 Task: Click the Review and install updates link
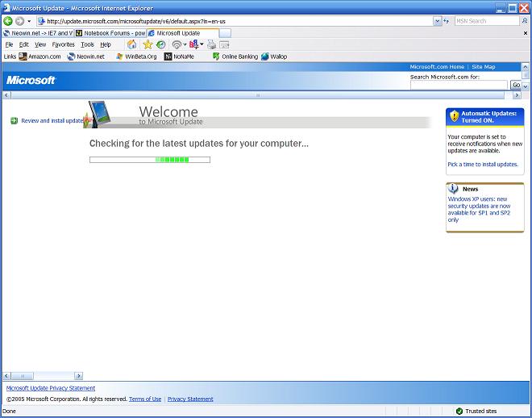click(52, 121)
